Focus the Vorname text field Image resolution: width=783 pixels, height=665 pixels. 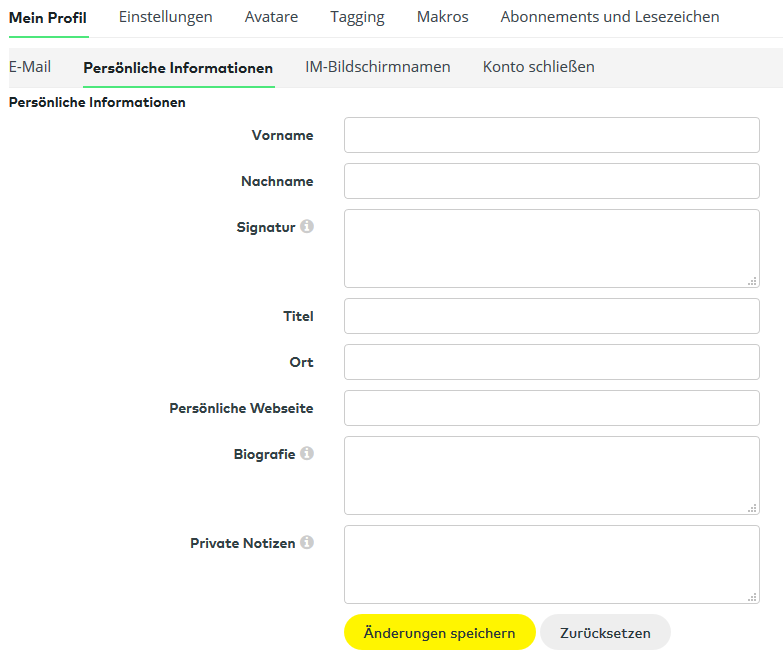click(x=551, y=135)
